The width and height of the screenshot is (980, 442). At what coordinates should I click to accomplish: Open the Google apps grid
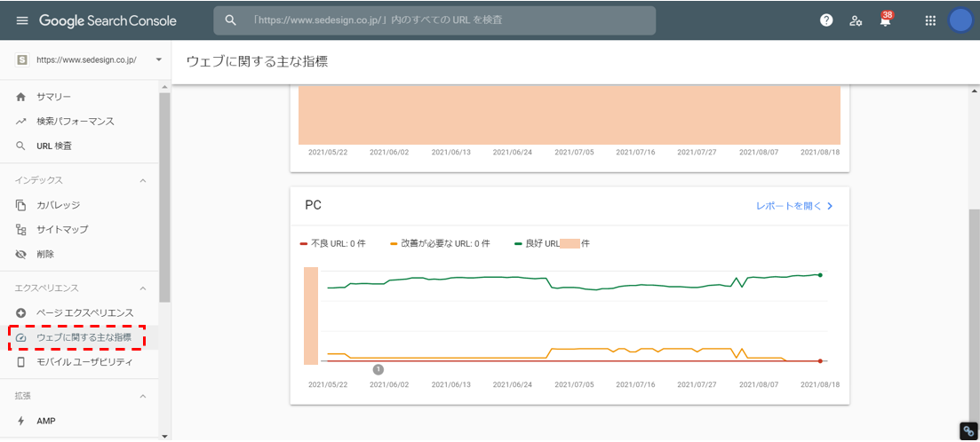pyautogui.click(x=930, y=20)
